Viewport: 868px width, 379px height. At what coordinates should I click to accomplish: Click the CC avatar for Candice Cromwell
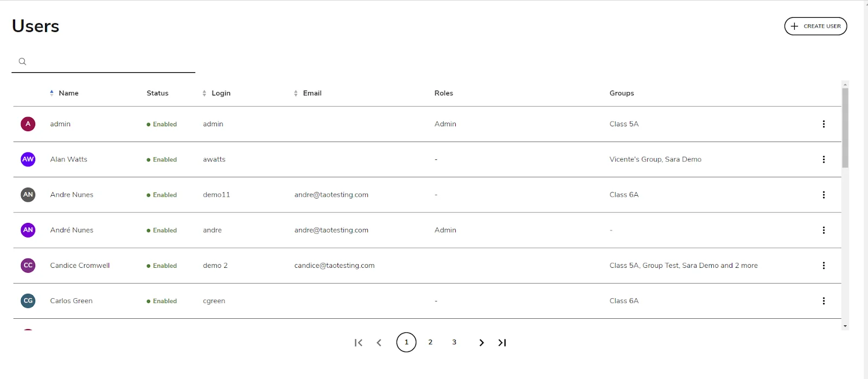coord(28,266)
